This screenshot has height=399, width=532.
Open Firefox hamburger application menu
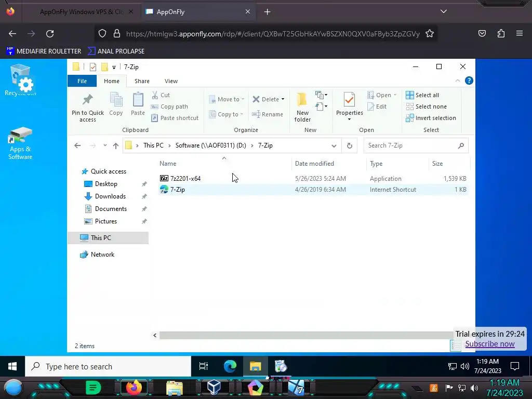pyautogui.click(x=520, y=33)
